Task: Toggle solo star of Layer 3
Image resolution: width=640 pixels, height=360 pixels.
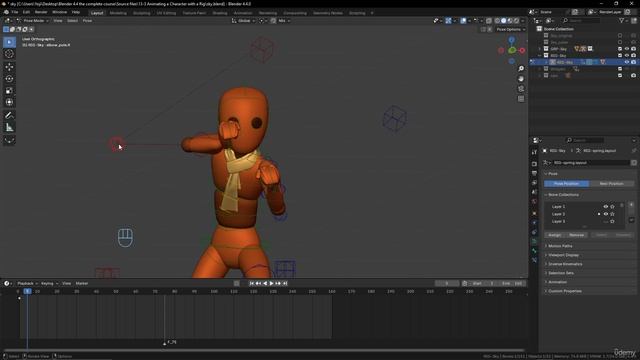Action: 612,221
